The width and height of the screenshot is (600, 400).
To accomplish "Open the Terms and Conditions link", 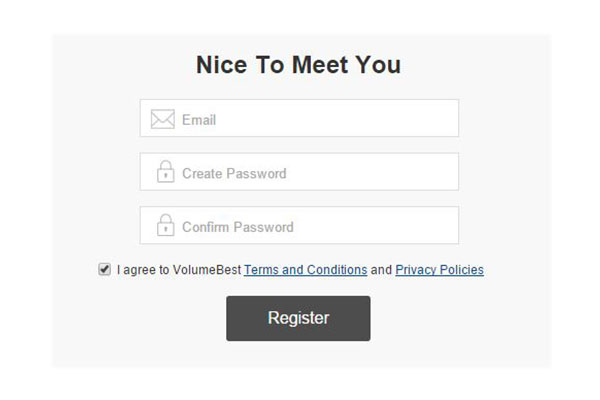I will 305,270.
